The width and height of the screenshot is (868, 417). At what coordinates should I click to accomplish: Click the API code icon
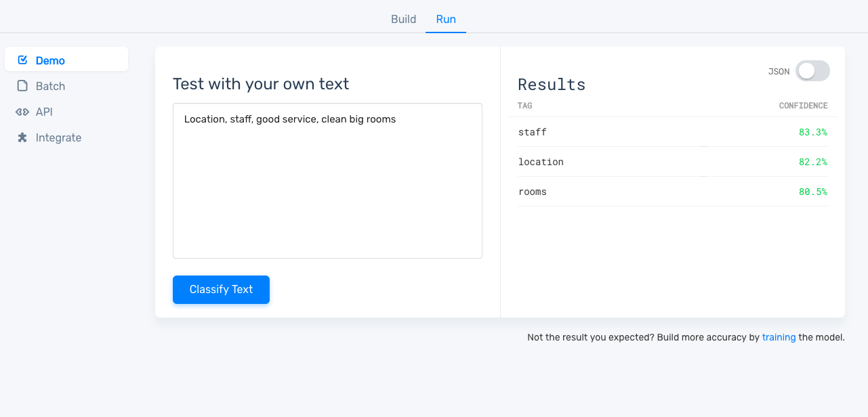(x=22, y=112)
